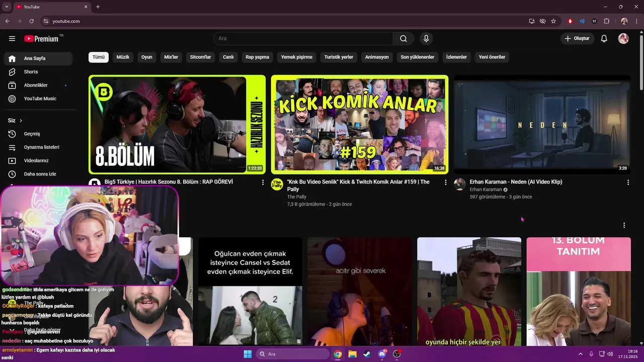Open the Erhan Karaman channel avatar
The height and width of the screenshot is (362, 644).
(459, 184)
